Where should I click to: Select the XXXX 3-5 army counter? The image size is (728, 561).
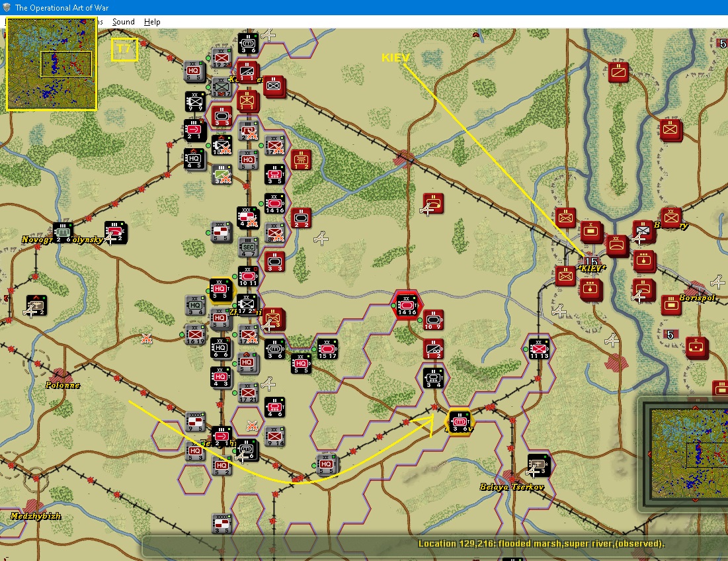click(x=222, y=524)
